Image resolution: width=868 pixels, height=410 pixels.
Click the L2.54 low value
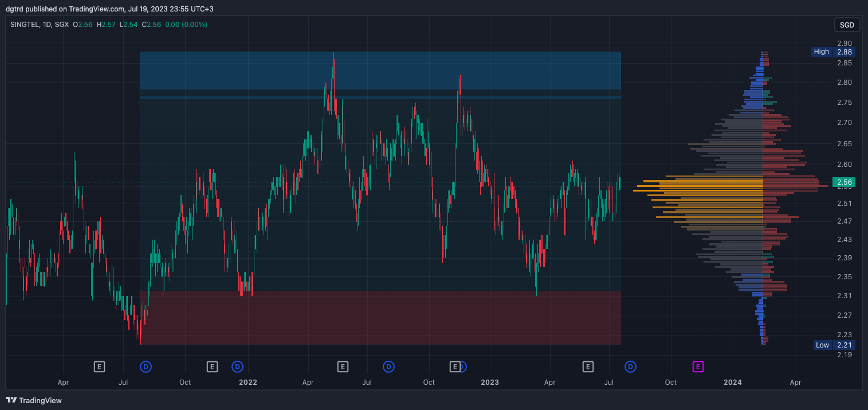128,25
